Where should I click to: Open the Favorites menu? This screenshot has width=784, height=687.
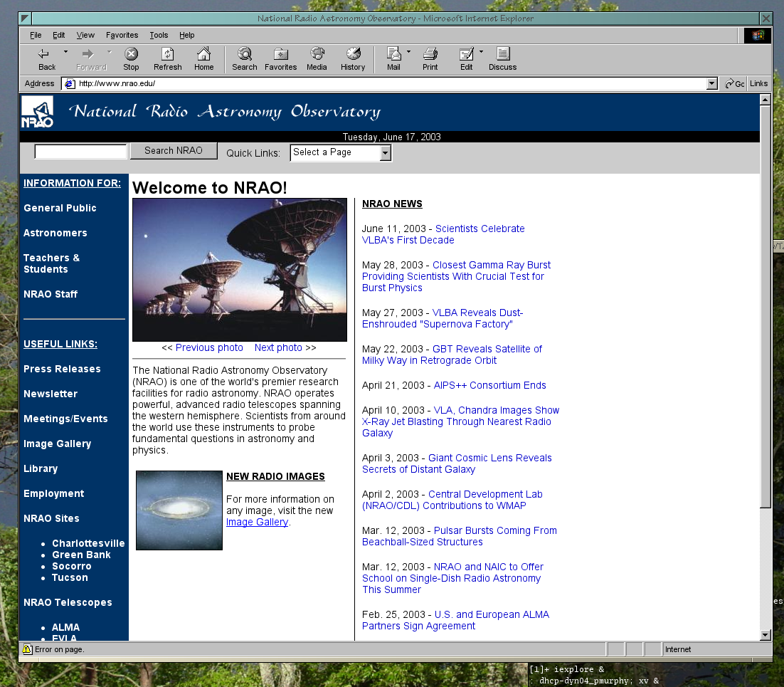[122, 35]
